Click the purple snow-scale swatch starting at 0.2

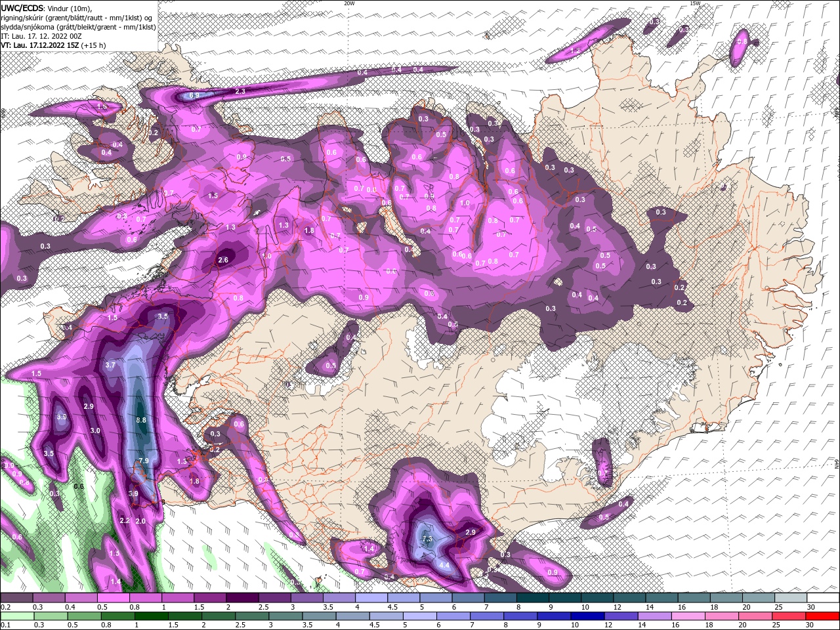coord(17,598)
